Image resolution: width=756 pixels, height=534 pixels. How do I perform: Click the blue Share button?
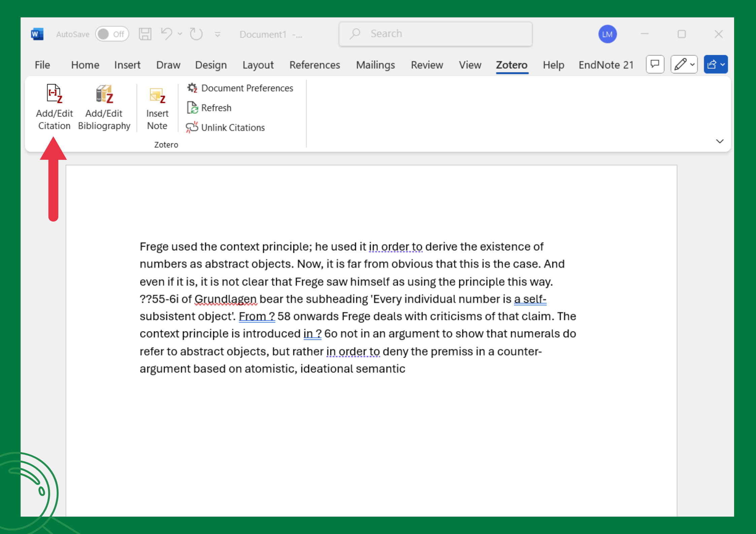(x=716, y=64)
